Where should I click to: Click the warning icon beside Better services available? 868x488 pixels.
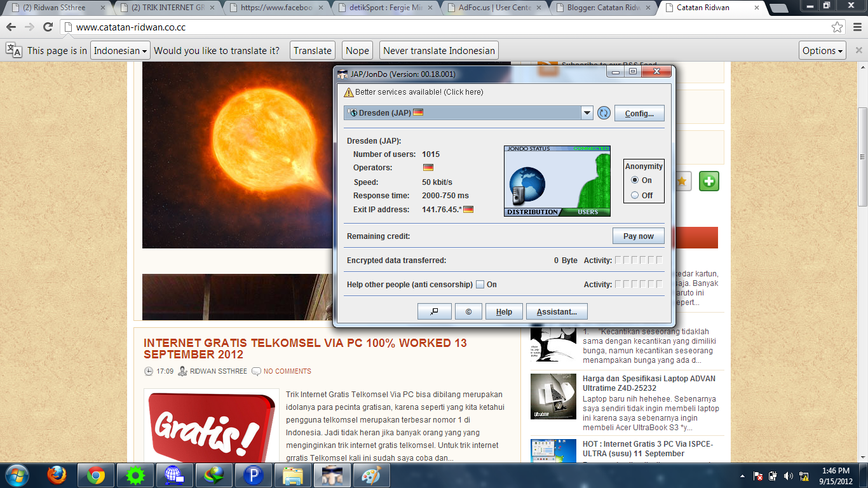point(349,92)
